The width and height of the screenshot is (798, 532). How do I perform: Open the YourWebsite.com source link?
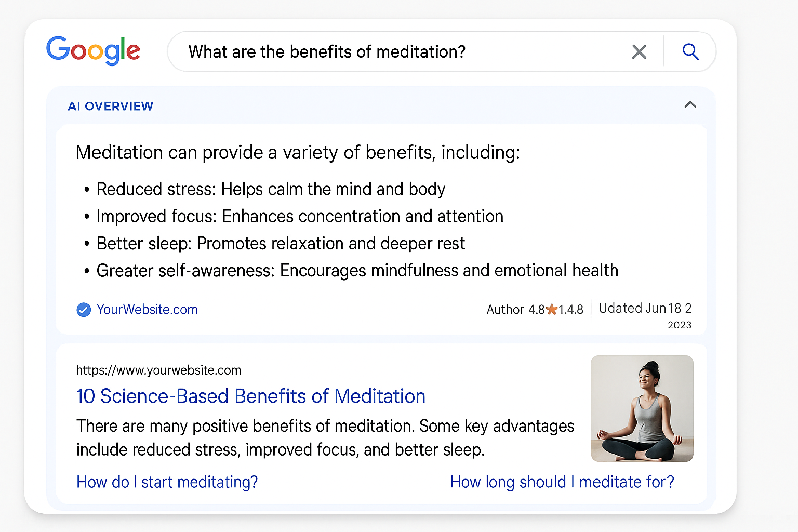click(147, 310)
